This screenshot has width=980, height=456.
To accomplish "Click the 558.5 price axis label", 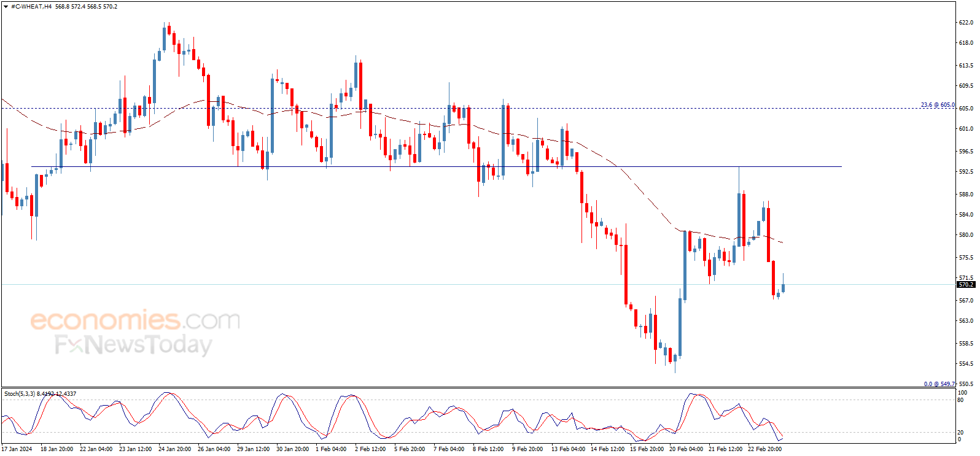I will tap(966, 344).
